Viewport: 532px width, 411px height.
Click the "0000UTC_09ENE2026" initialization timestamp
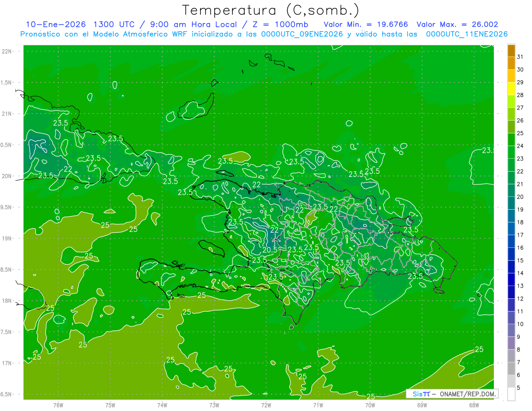[x=302, y=34]
